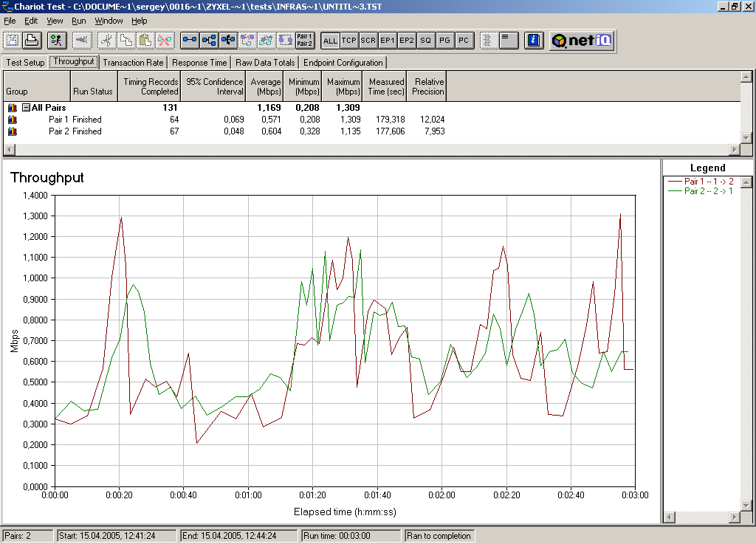Collapse the All Pairs group

pyautogui.click(x=26, y=108)
